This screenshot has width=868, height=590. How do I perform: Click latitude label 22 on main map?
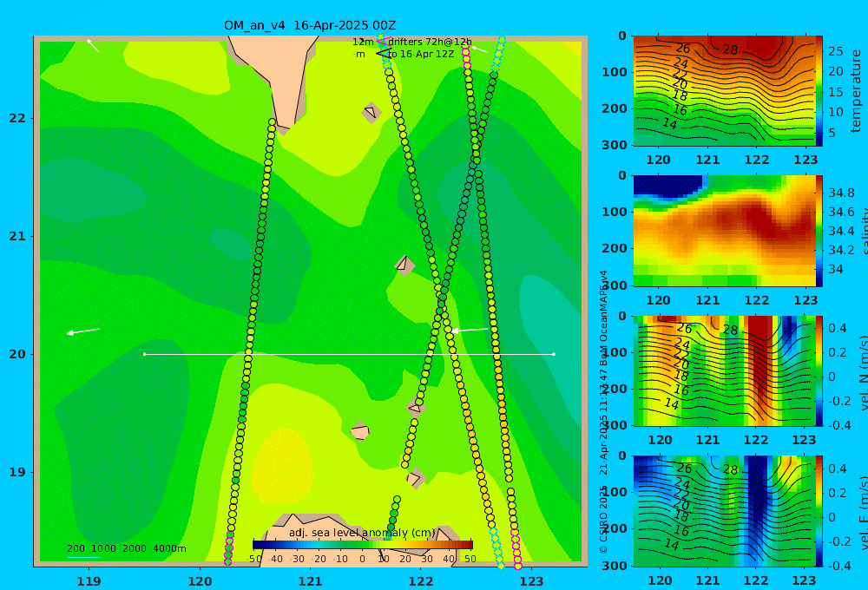click(17, 118)
